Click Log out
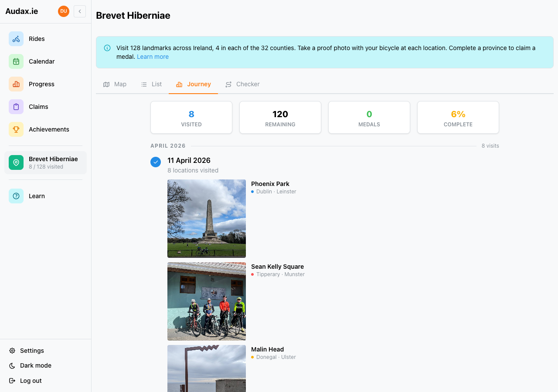This screenshot has width=558, height=392. pos(45,381)
